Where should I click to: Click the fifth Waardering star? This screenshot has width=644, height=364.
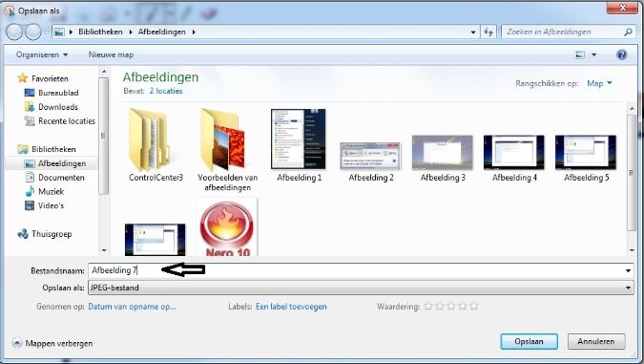coord(474,307)
